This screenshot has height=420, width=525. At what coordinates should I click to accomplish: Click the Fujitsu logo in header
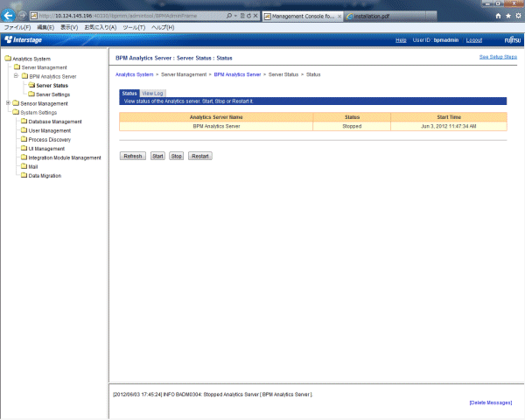tap(512, 40)
